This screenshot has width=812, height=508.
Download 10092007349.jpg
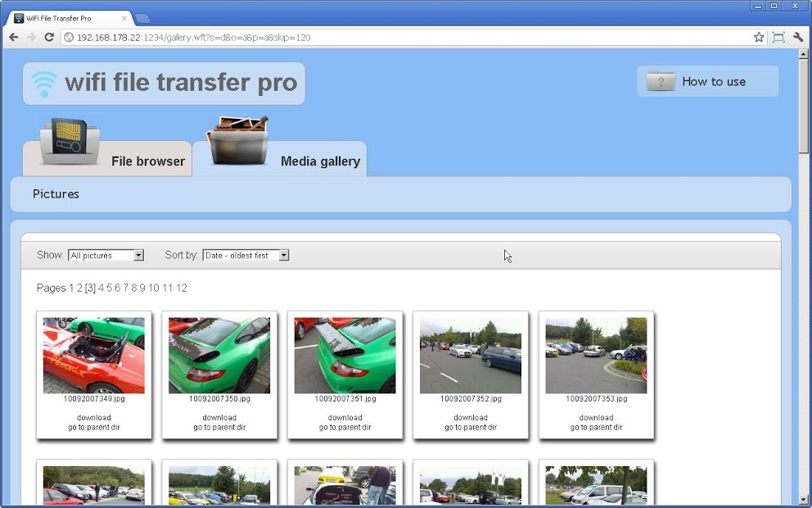coord(94,417)
